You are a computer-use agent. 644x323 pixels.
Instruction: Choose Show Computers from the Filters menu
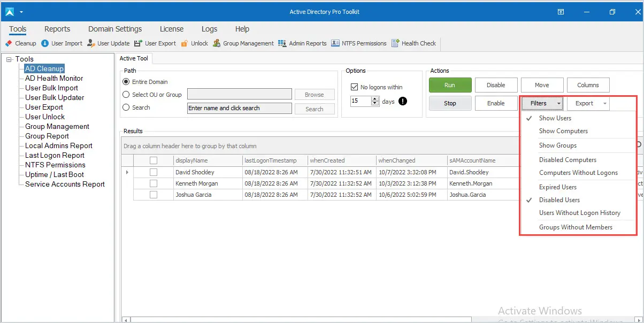pos(579,131)
